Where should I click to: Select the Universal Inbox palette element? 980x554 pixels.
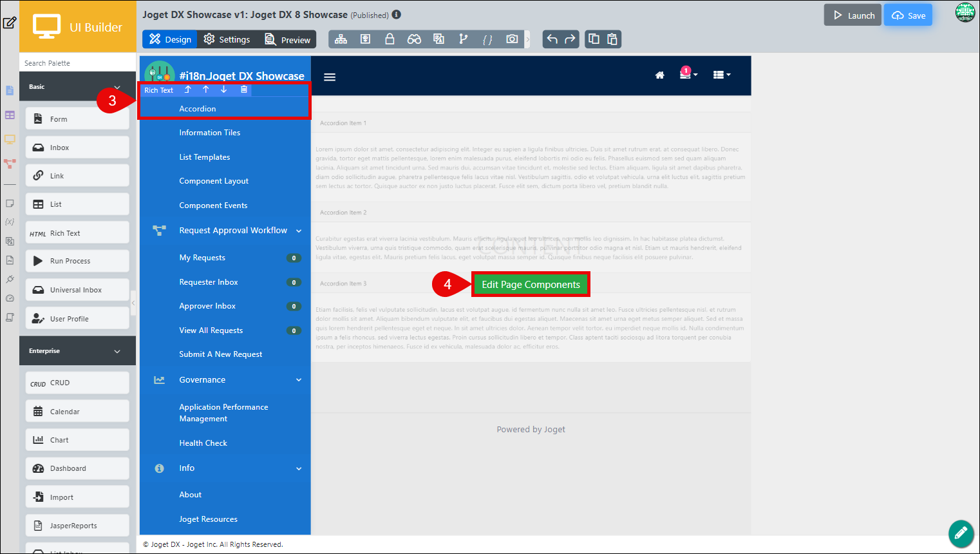77,290
